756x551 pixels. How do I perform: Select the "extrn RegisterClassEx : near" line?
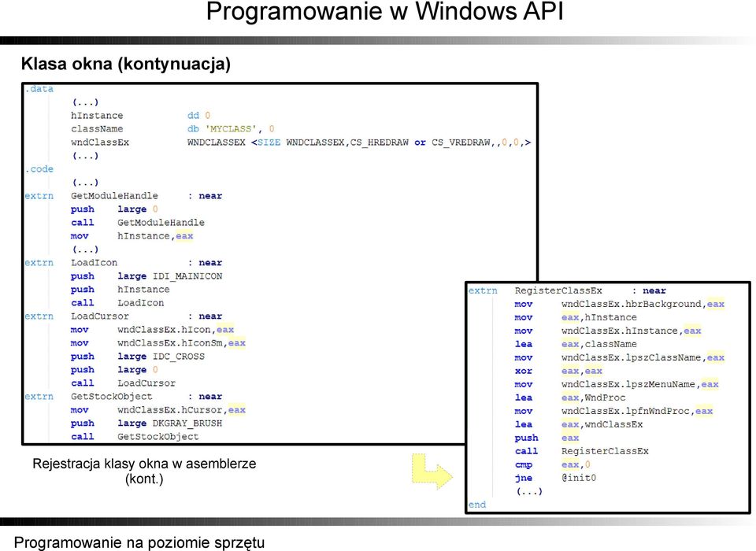coord(567,290)
